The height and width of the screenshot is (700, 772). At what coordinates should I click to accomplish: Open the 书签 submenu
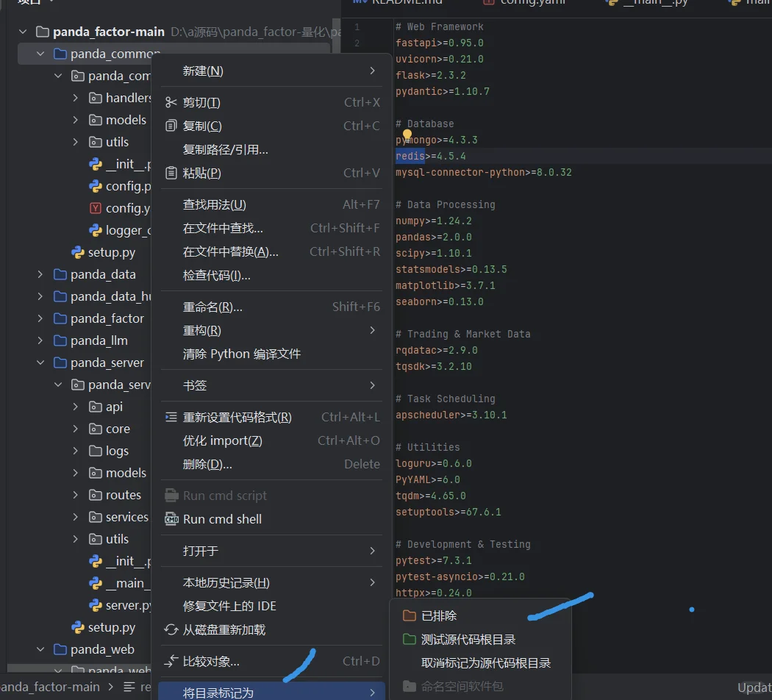point(271,385)
